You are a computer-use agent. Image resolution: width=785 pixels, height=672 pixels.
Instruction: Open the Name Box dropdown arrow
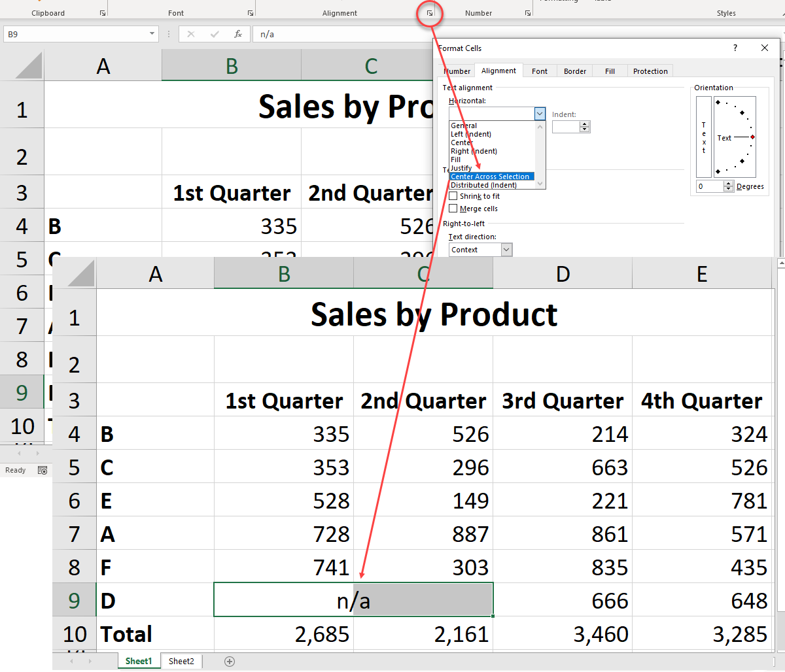(152, 34)
